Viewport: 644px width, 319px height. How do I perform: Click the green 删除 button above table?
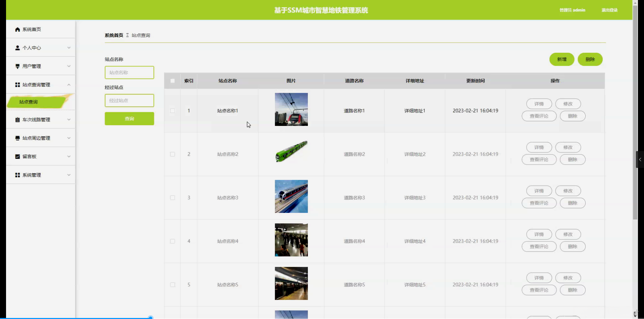(590, 59)
